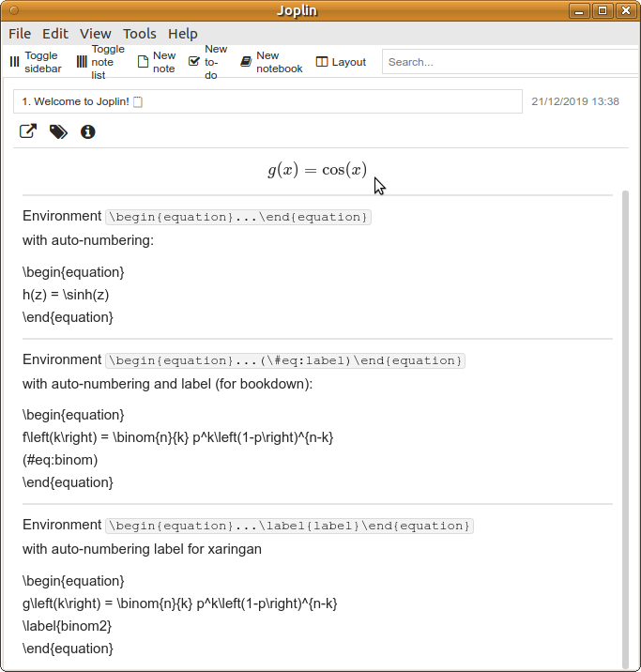641x672 pixels.
Task: Click text "with auto-numbering and label (for bookdown):"
Action: point(168,384)
